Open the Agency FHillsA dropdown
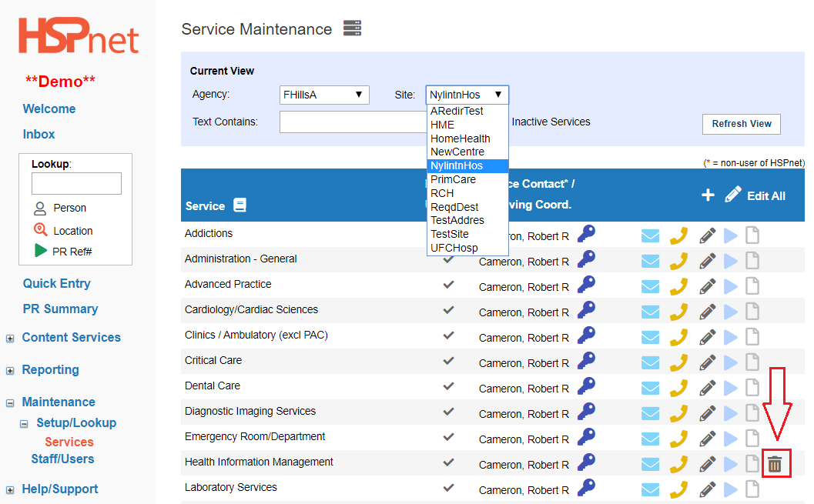The image size is (814, 504). [324, 95]
